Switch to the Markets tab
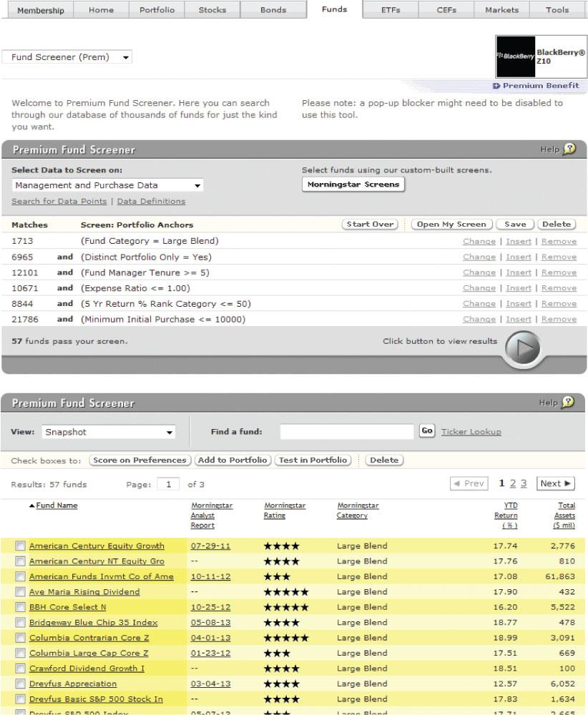This screenshot has width=588, height=715. tap(501, 10)
